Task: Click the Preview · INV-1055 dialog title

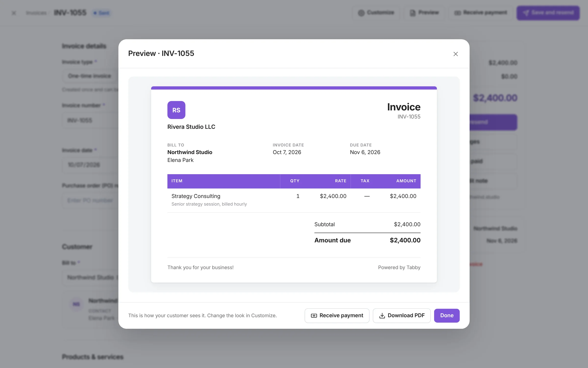Action: tap(161, 53)
